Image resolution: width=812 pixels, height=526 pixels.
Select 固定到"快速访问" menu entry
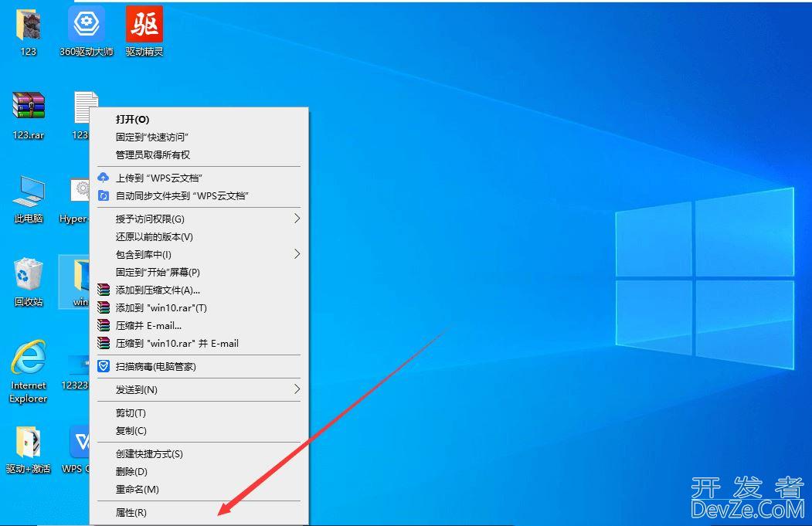click(199, 137)
